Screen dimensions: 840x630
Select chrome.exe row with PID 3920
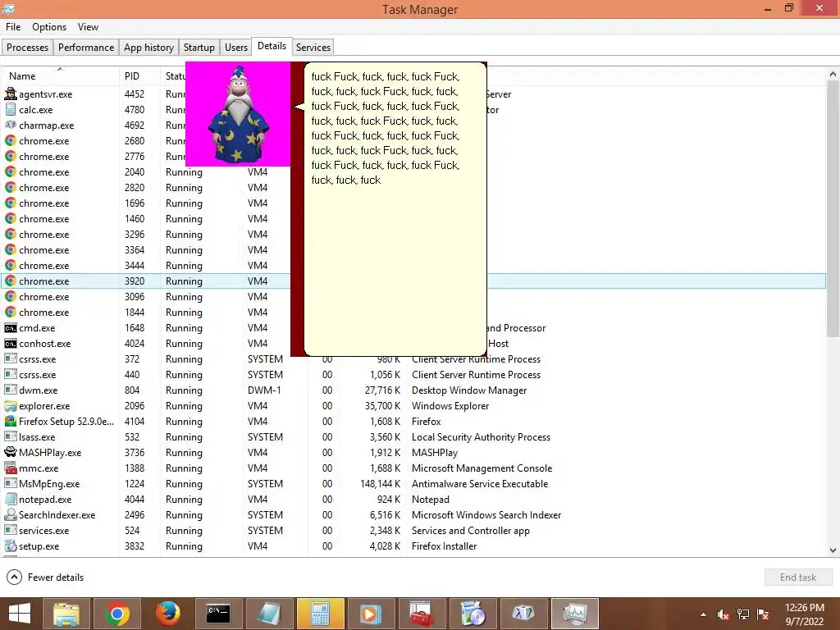(x=413, y=281)
